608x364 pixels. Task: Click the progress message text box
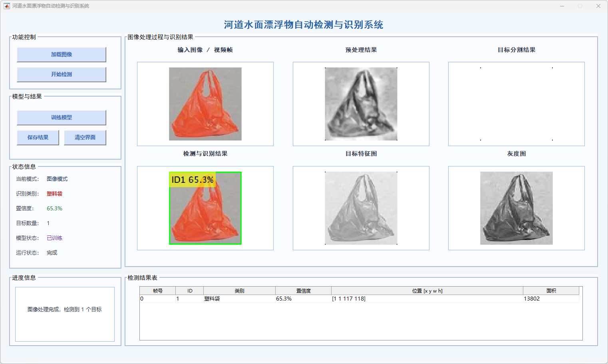click(65, 314)
